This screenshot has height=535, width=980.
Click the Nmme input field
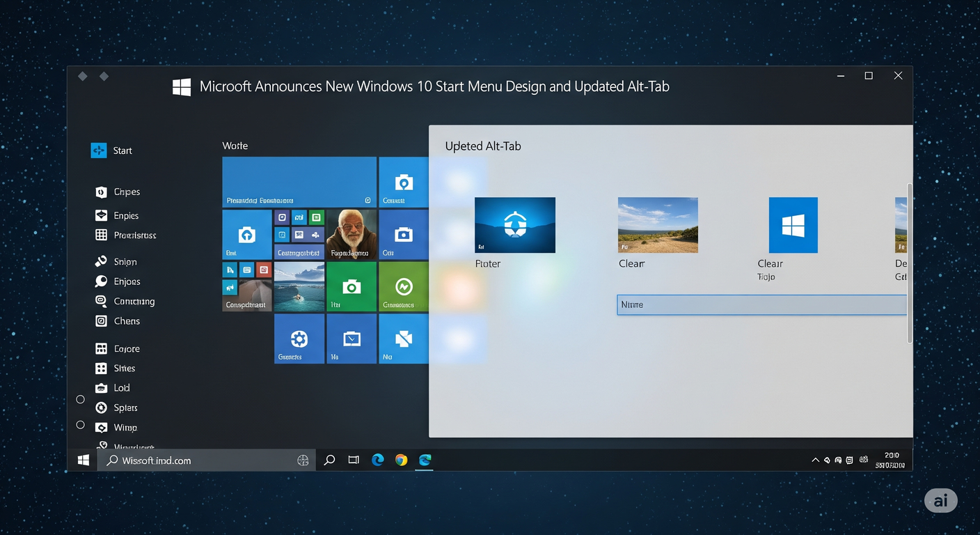(762, 304)
